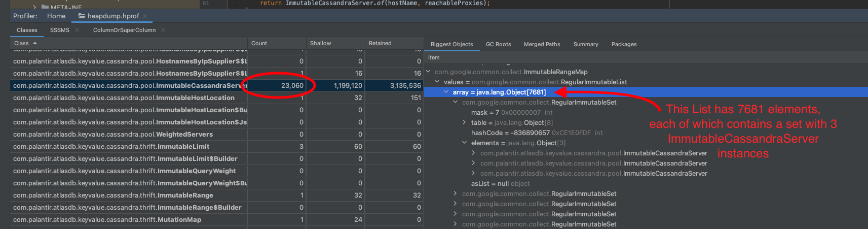868x229 pixels.
Task: Switch to the SSSMS tab
Action: click(x=60, y=30)
